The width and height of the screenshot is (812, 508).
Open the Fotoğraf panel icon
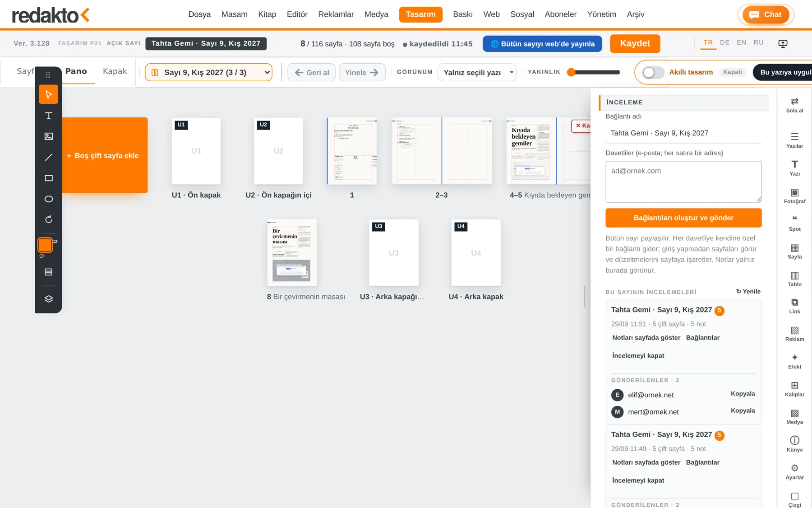pyautogui.click(x=794, y=196)
